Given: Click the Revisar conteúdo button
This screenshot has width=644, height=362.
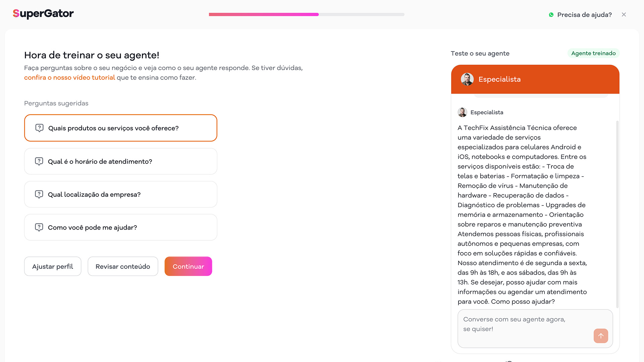Looking at the screenshot, I should (x=123, y=266).
